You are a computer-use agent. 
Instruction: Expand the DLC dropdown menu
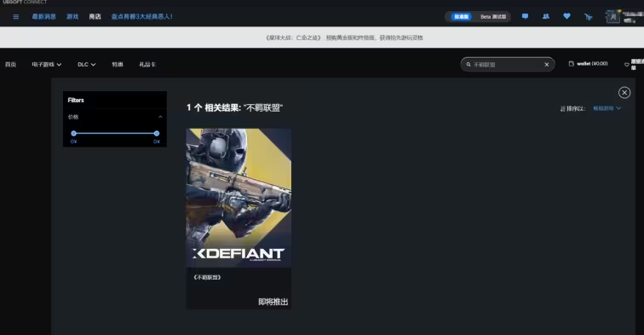click(x=87, y=65)
